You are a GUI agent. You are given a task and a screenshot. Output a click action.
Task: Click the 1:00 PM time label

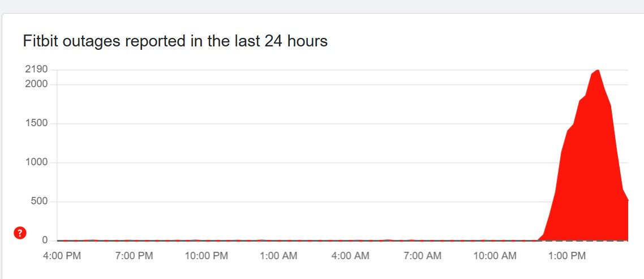pyautogui.click(x=566, y=256)
